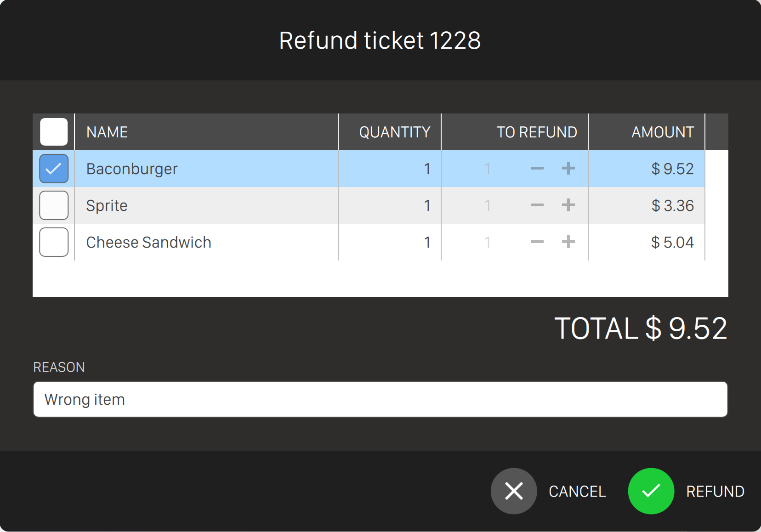Viewport: 761px width, 532px height.
Task: Click the green Refund checkmark icon
Action: pyautogui.click(x=651, y=491)
